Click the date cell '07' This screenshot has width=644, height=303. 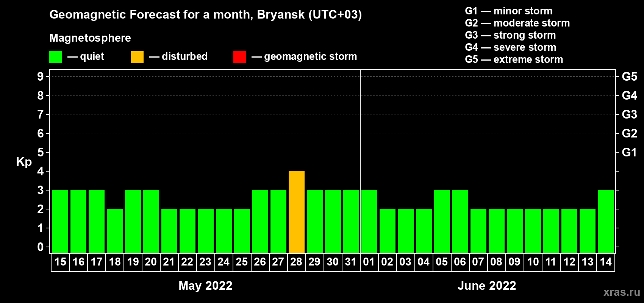click(x=478, y=262)
